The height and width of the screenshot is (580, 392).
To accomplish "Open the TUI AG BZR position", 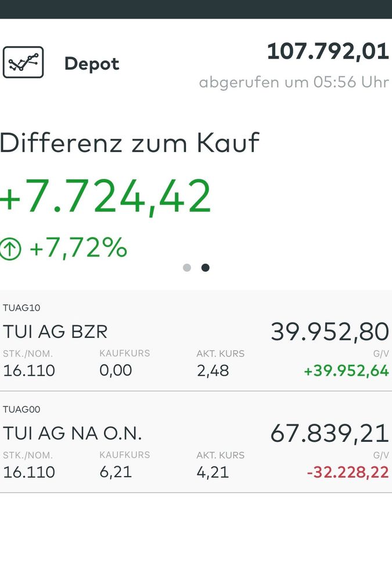I will click(55, 332).
